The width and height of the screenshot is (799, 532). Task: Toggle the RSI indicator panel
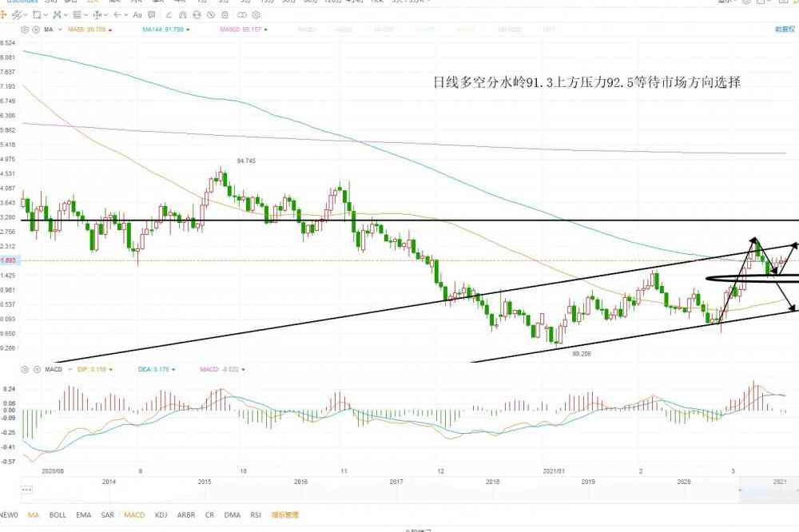(256, 515)
